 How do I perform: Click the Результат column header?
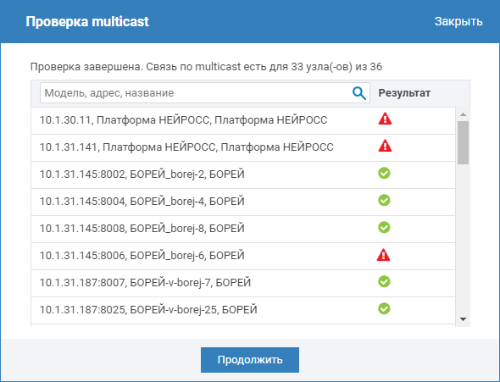[404, 93]
